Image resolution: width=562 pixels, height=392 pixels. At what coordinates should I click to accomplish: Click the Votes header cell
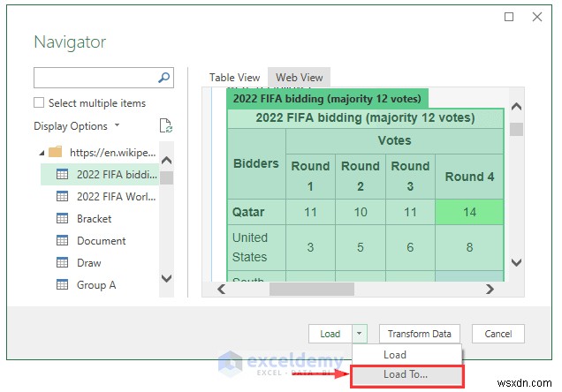[395, 140]
